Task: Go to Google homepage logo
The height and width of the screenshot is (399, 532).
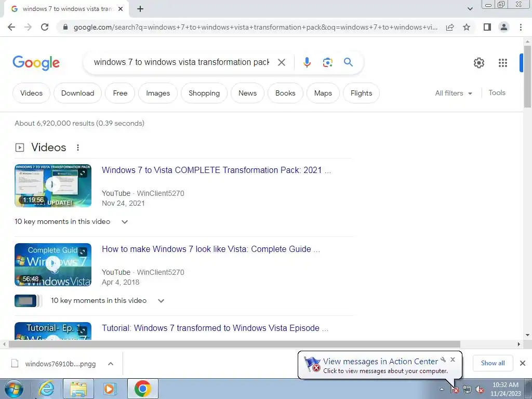Action: 36,63
